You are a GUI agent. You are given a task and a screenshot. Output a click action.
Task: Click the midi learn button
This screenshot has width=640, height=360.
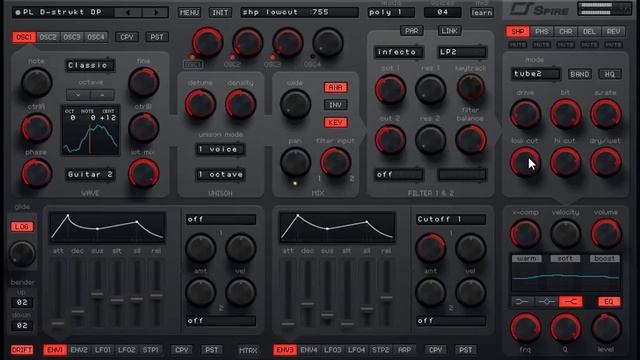482,13
